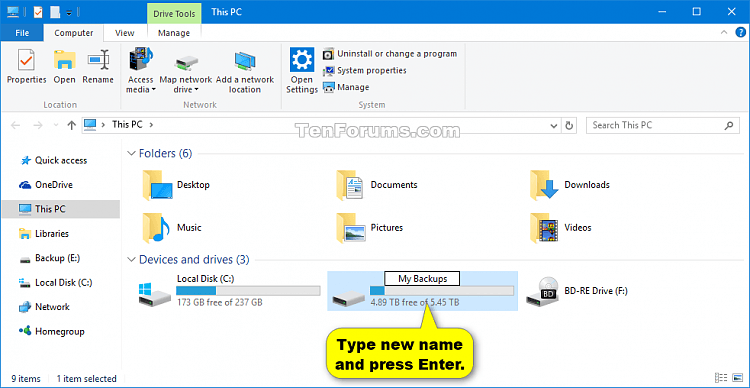
Task: Click This PC in the address bar
Action: (x=127, y=125)
